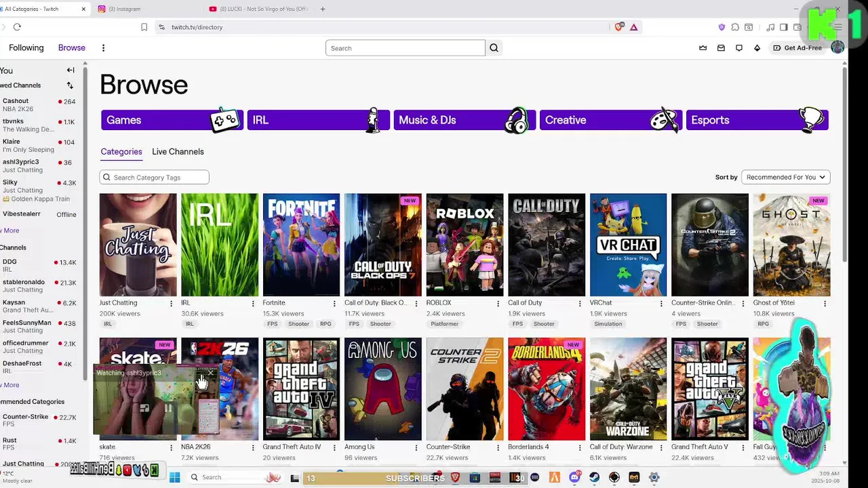
Task: Open the options menu for Grand Theft Auto IV
Action: click(x=334, y=448)
